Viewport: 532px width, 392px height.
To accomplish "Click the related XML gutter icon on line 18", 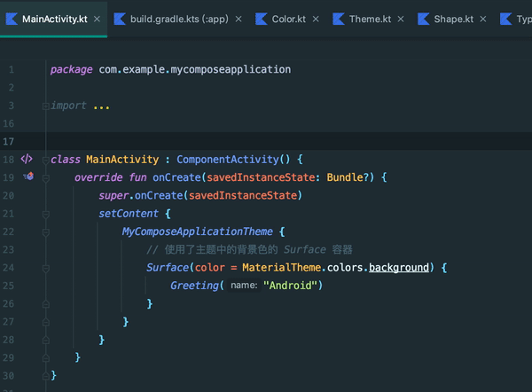I will 27,159.
